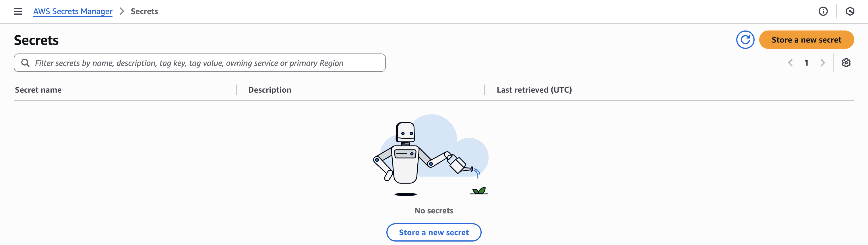Image resolution: width=868 pixels, height=245 pixels.
Task: Click the Secrets breadcrumb item
Action: pos(144,12)
